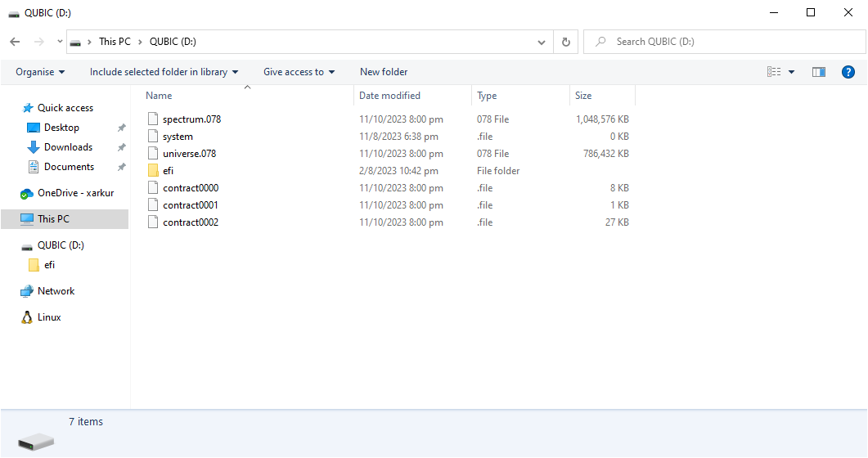The width and height of the screenshot is (868, 458).
Task: Open recent locations dropdown arrow
Action: (60, 42)
